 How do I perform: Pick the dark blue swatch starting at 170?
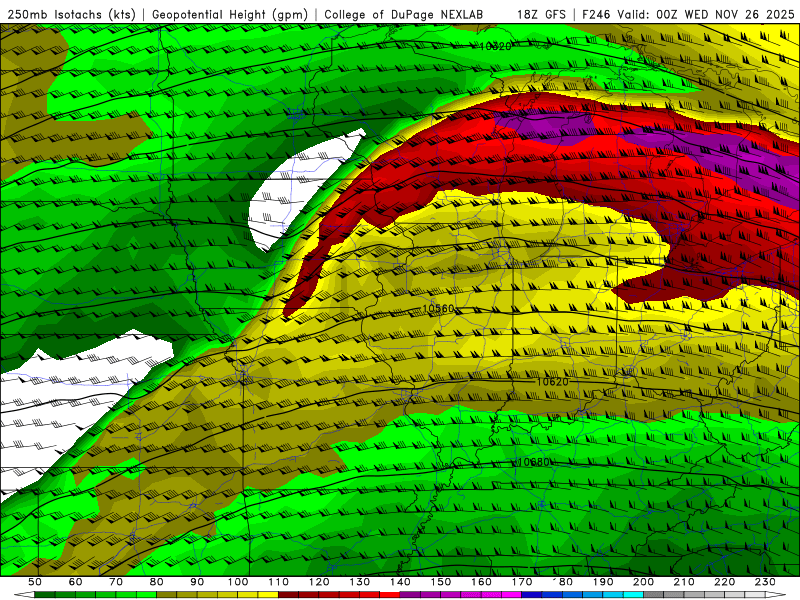click(x=532, y=594)
